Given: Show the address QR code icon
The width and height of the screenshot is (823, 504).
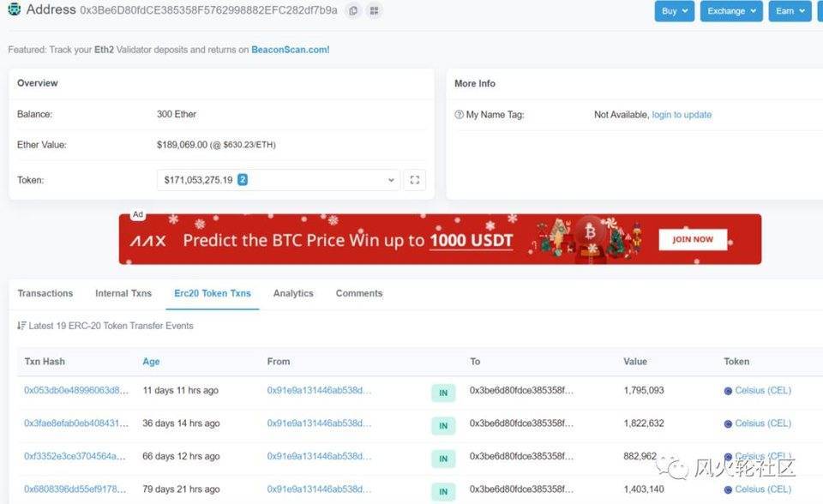Looking at the screenshot, I should [374, 10].
